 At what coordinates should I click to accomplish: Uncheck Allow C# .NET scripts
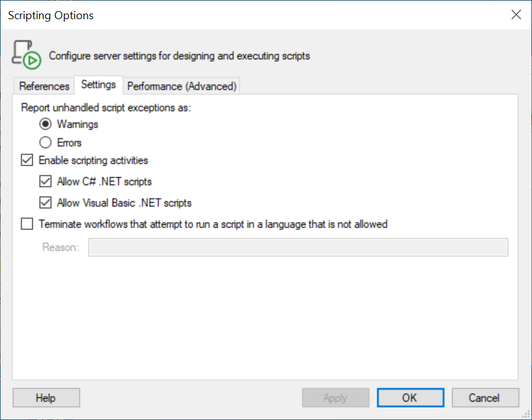pyautogui.click(x=46, y=182)
